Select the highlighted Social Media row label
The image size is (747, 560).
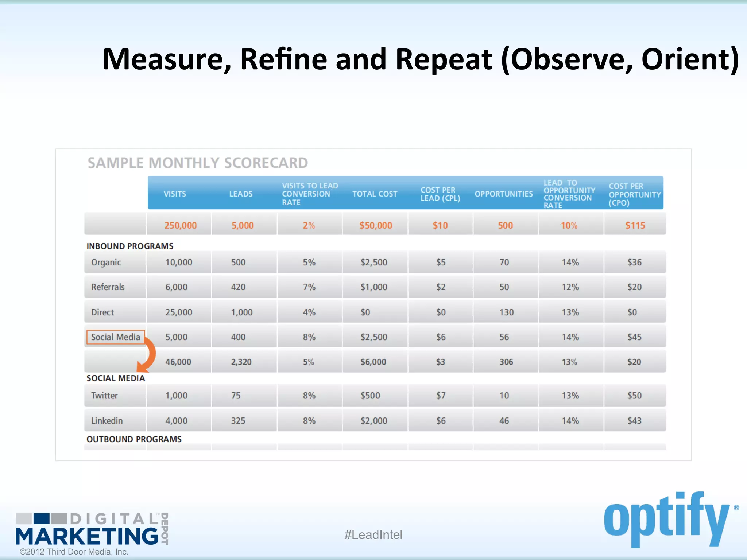pos(116,337)
